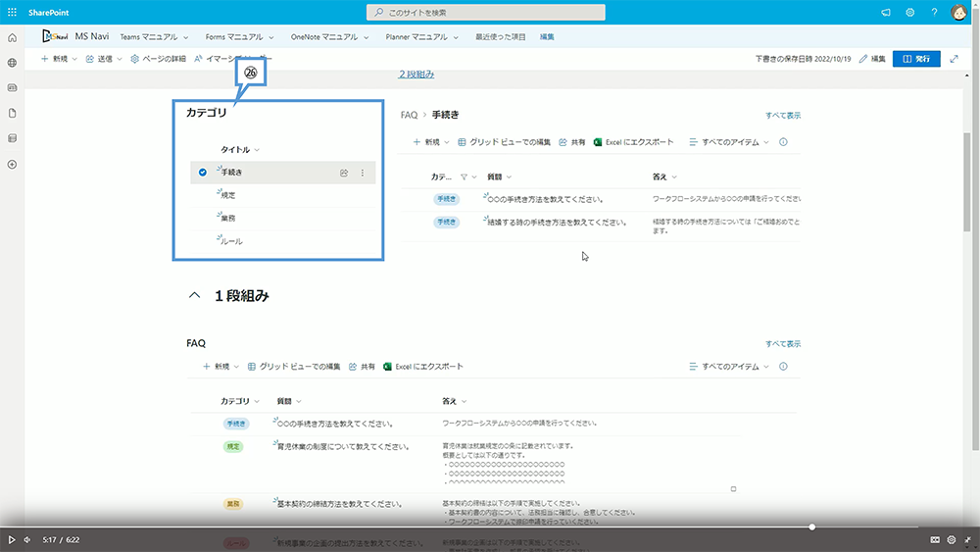This screenshot has width=980, height=552.
Task: Select the 規定 category item
Action: point(228,195)
